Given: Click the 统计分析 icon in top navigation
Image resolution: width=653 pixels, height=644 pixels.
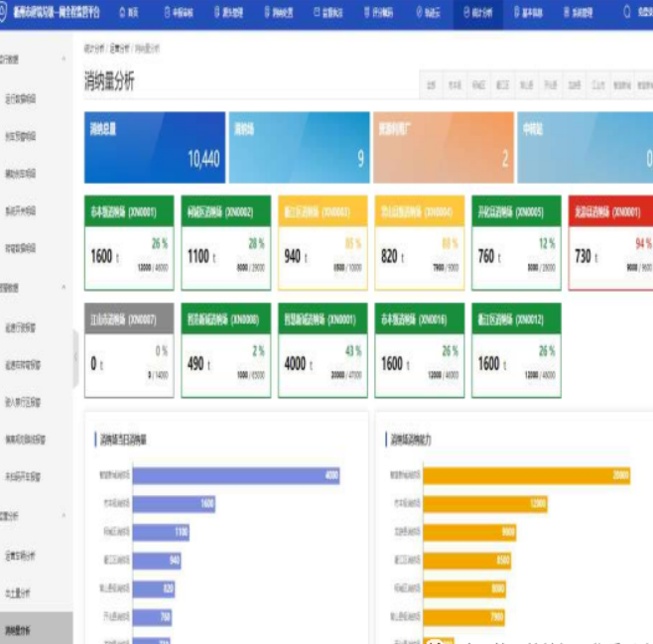Looking at the screenshot, I should pyautogui.click(x=467, y=13).
